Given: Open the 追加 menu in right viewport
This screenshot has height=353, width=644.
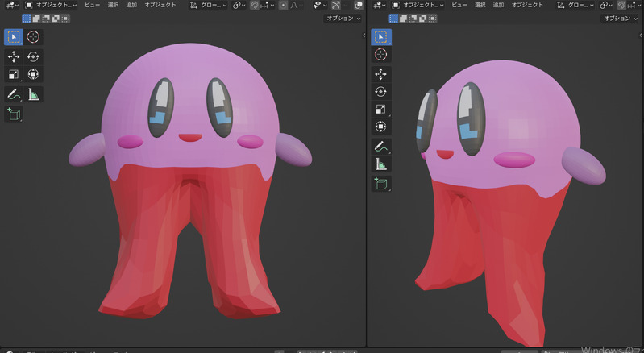Looking at the screenshot, I should [x=497, y=5].
